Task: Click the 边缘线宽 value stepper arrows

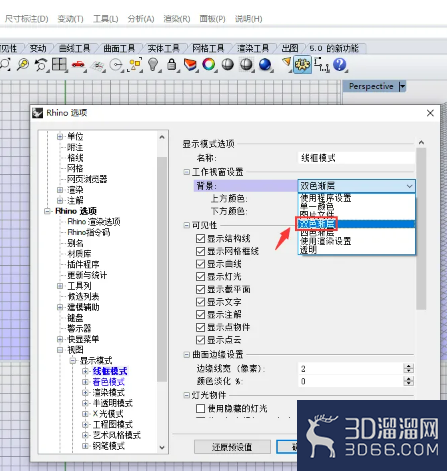Action: pyautogui.click(x=408, y=368)
